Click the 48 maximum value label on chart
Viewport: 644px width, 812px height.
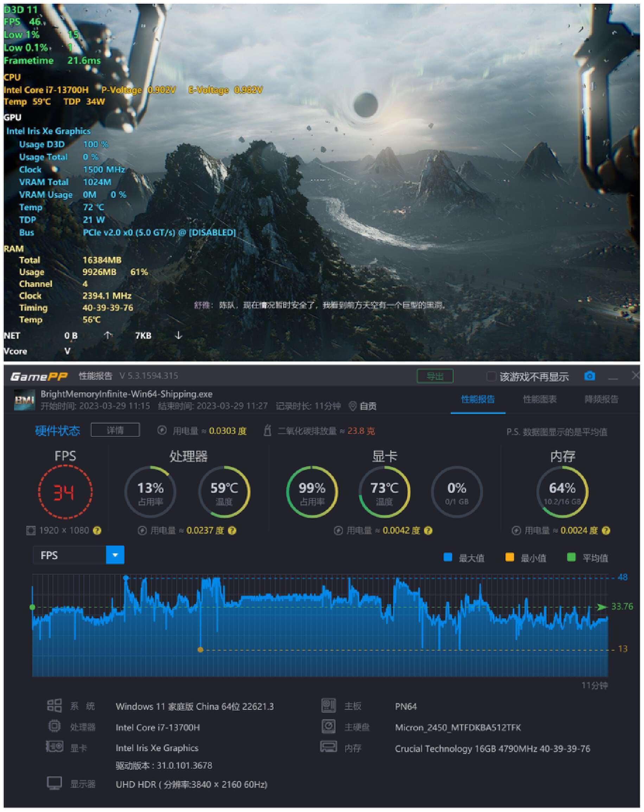[622, 577]
